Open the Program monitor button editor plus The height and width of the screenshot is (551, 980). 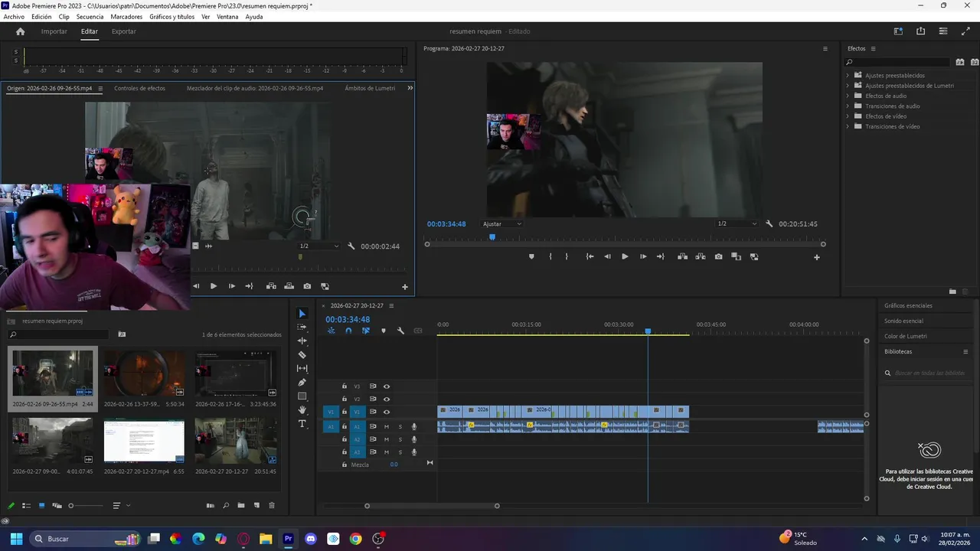tap(816, 257)
